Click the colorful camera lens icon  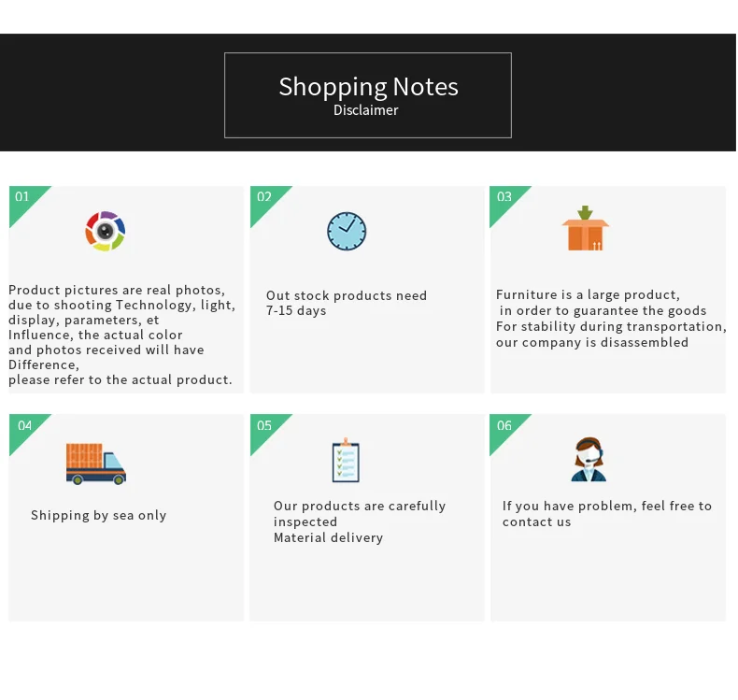click(x=105, y=231)
